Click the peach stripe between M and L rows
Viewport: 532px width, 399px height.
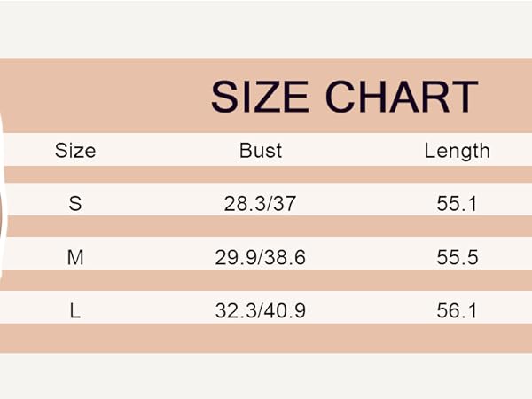coord(266,280)
